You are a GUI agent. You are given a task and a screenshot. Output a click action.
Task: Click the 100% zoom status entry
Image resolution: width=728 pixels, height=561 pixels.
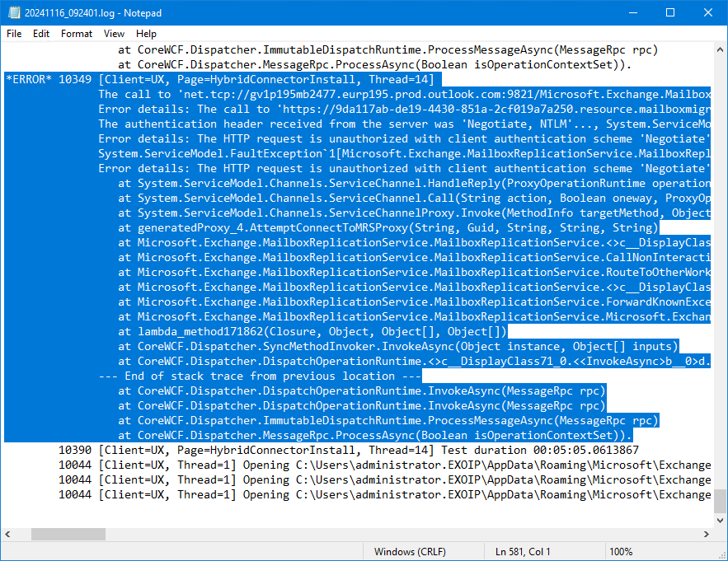pyautogui.click(x=621, y=552)
